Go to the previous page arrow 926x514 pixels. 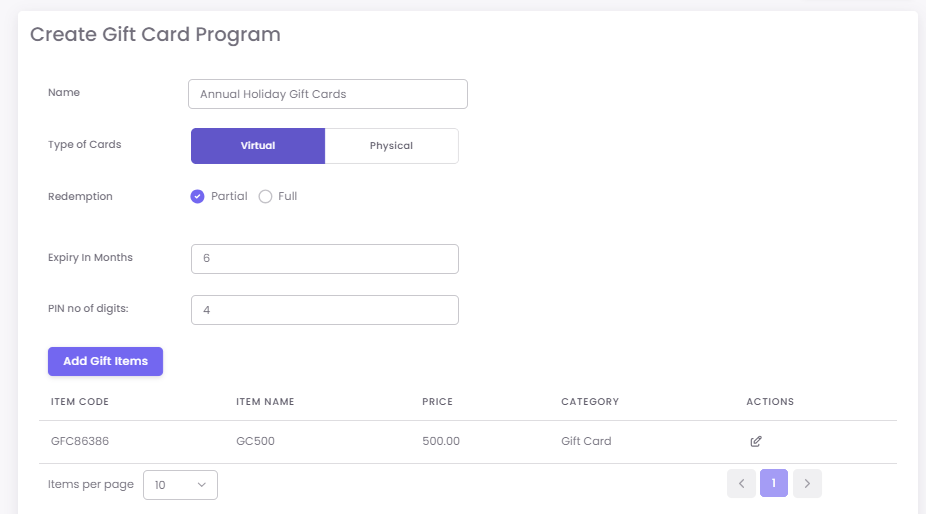(741, 484)
